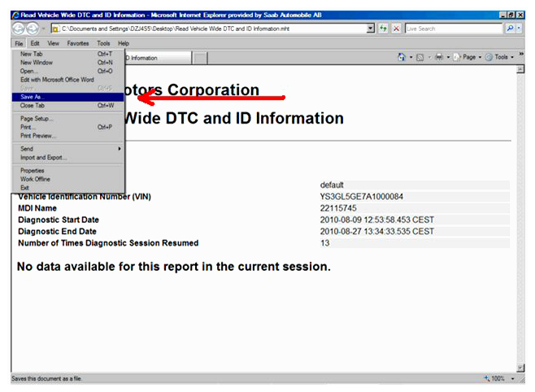Open the zoom level dropdown arrow
This screenshot has width=535, height=392.
point(512,378)
